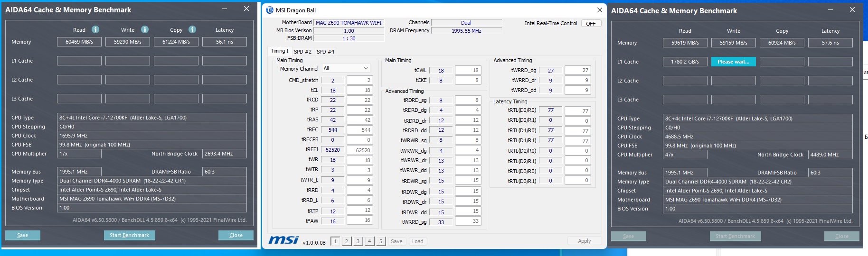Viewport: 868px width, 256px height.
Task: Click Latency 57.6 ns in right AIDA64
Action: click(x=830, y=43)
